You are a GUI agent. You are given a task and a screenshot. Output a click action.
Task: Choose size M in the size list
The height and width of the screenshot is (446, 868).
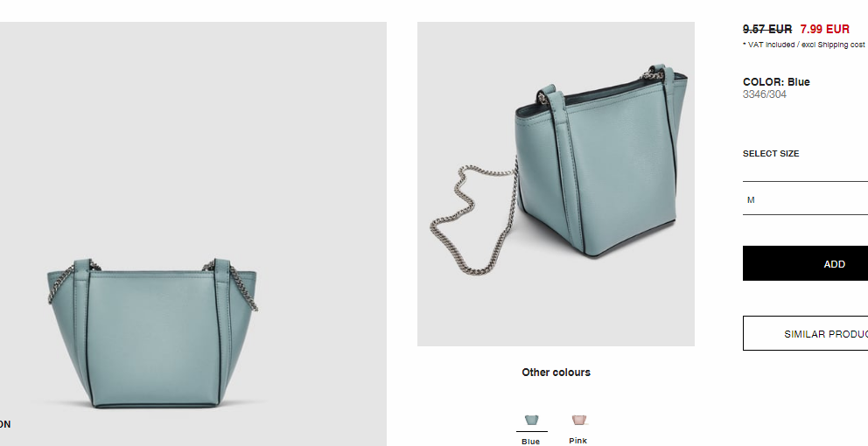point(806,199)
